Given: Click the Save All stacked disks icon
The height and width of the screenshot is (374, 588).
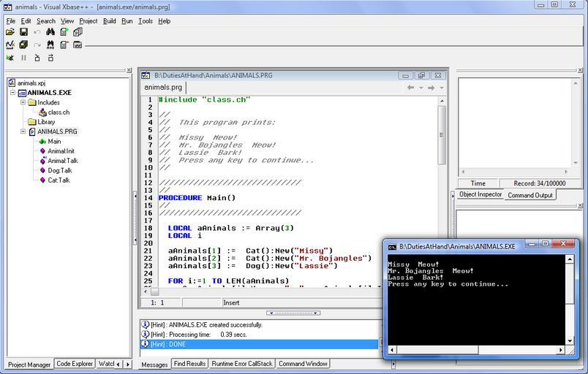Looking at the screenshot, I should click(x=23, y=45).
